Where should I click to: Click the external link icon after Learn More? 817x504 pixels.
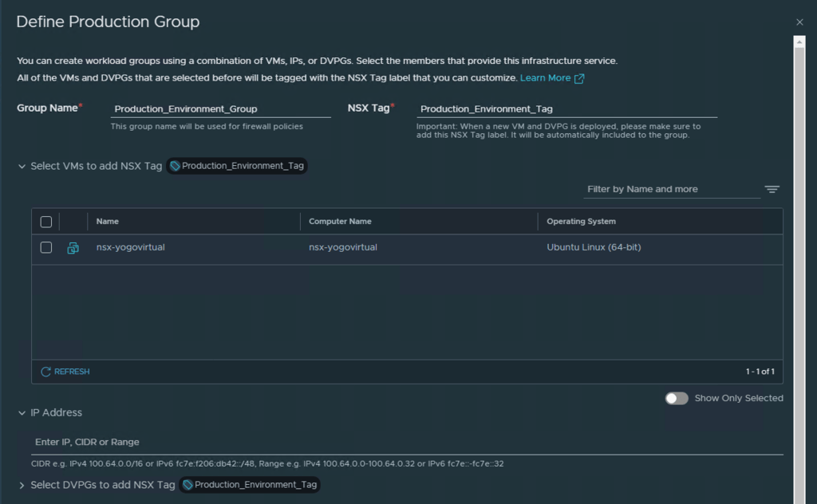(x=579, y=78)
